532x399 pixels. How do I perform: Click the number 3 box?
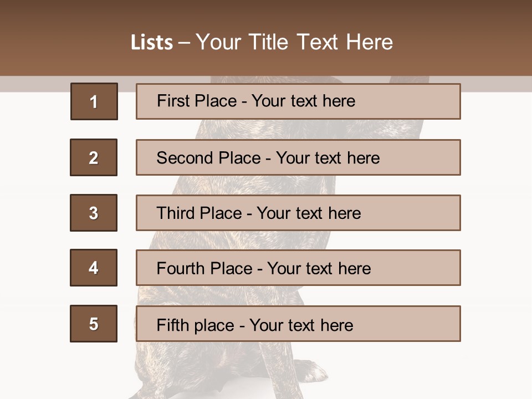pyautogui.click(x=94, y=213)
